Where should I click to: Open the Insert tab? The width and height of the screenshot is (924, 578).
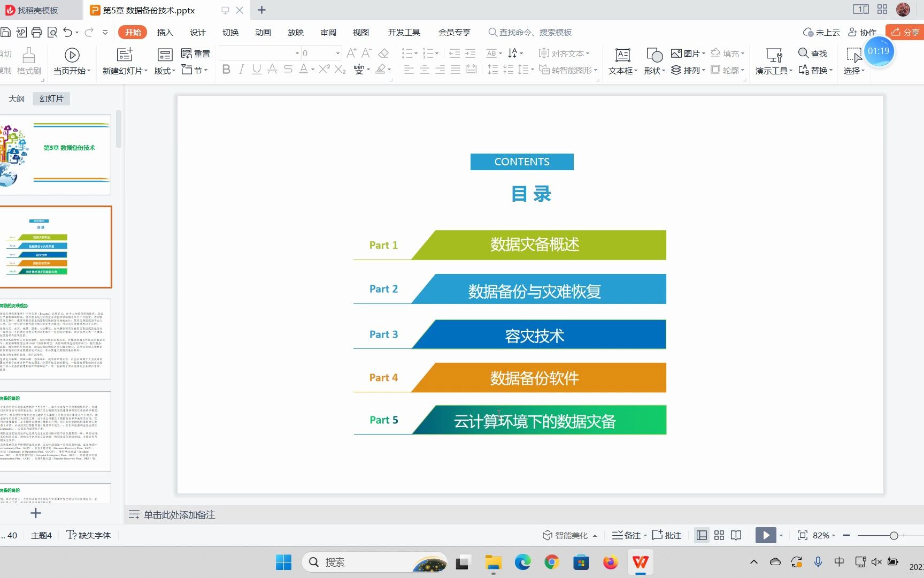(165, 32)
